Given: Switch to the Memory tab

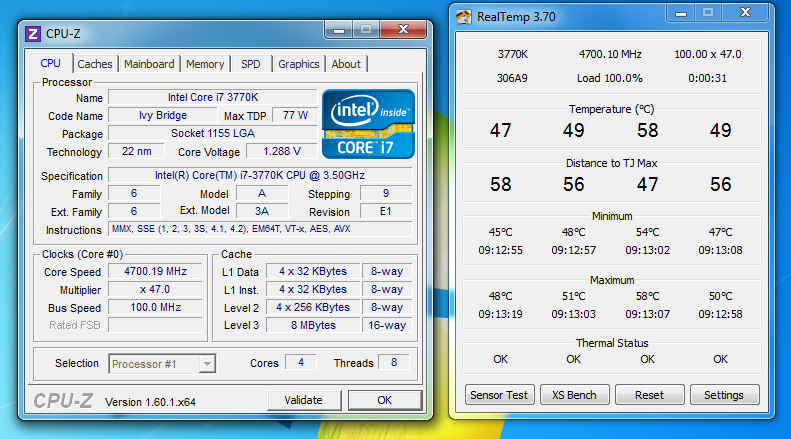Looking at the screenshot, I should click(205, 64).
